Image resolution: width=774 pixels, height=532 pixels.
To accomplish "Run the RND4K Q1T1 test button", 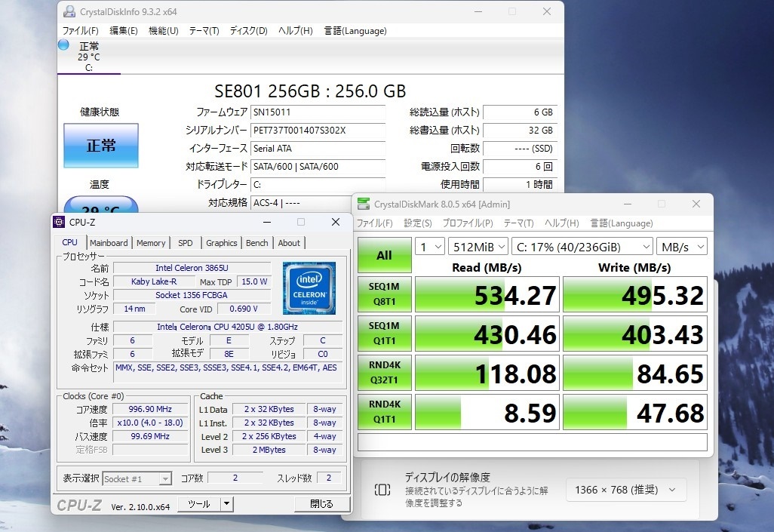I will click(385, 411).
